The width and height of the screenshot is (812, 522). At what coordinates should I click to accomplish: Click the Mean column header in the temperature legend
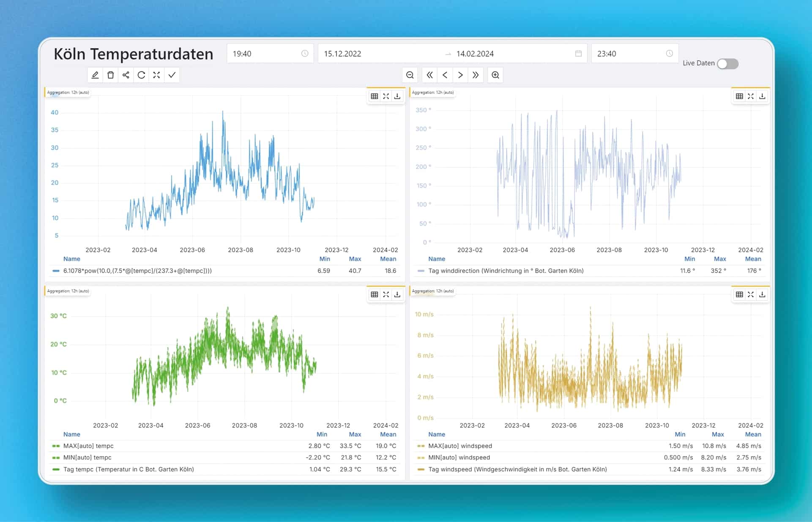tap(388, 434)
